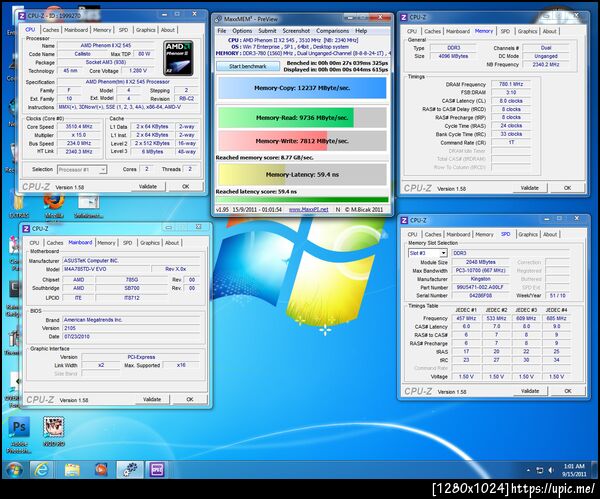Open the clock showing 1:01 AM

coord(574,470)
